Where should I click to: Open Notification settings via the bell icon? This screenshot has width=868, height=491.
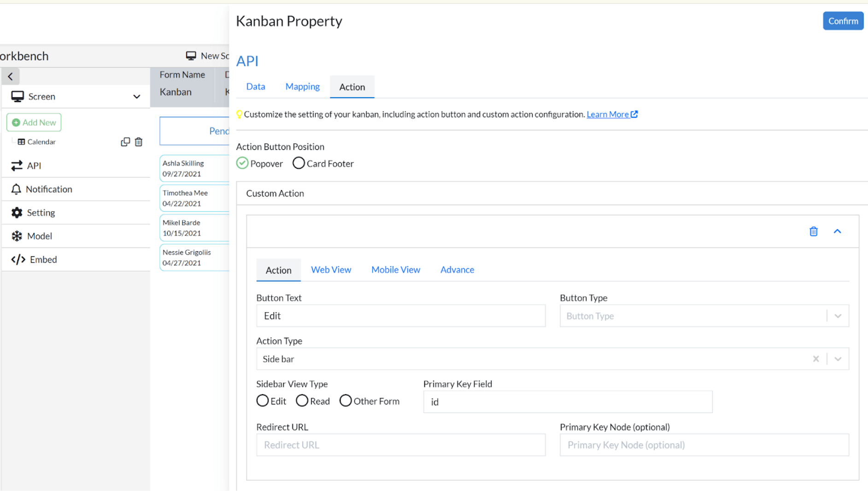coord(17,189)
